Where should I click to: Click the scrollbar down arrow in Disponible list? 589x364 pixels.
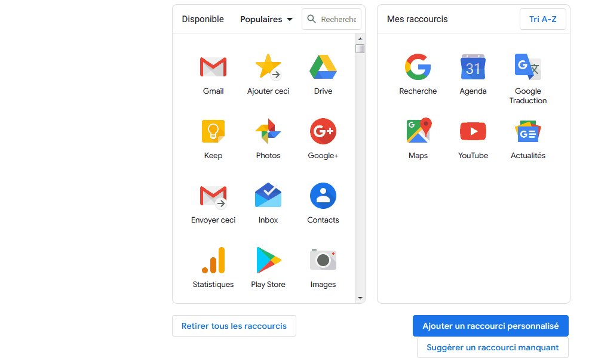(360, 298)
